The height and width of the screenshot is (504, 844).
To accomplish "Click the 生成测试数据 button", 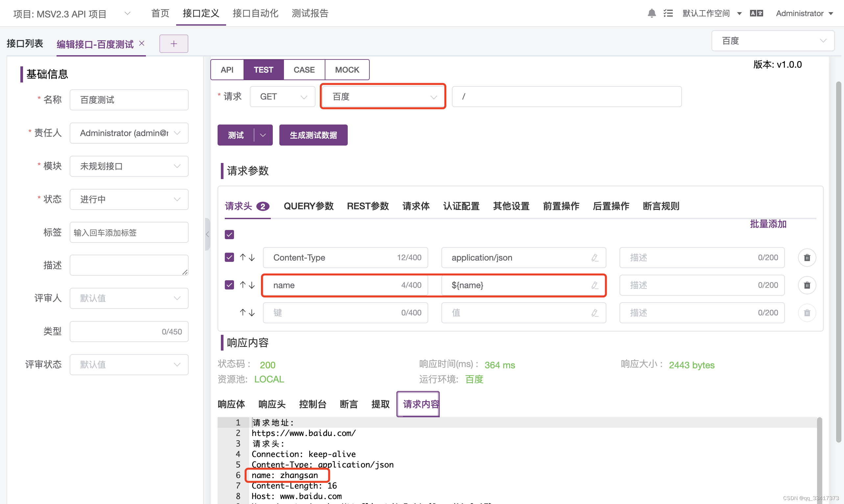I will point(313,135).
